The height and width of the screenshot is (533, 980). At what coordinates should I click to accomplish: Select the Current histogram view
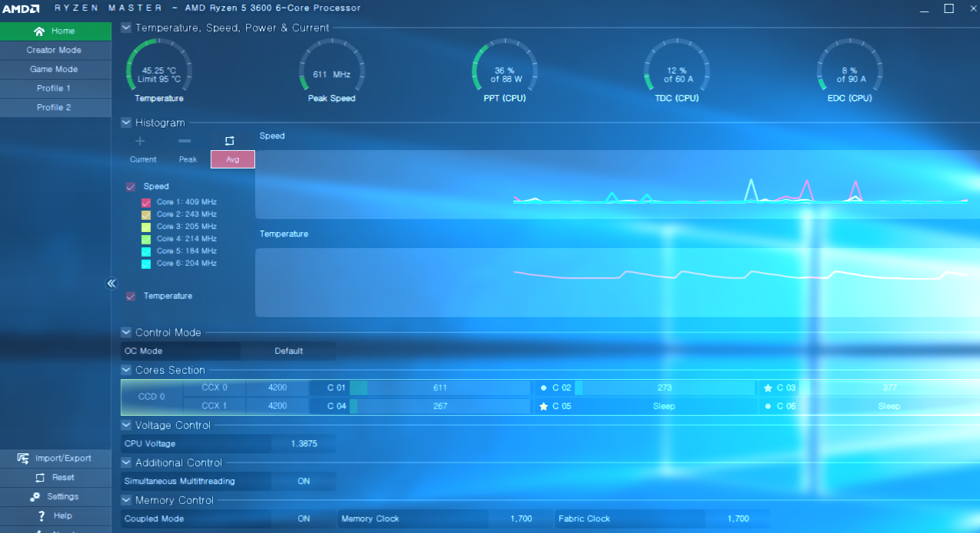[x=143, y=160]
